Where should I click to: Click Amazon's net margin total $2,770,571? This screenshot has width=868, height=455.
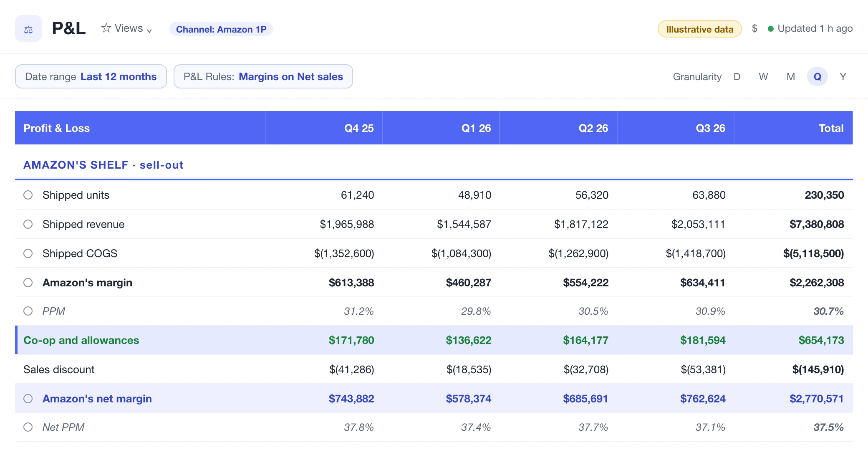(817, 399)
